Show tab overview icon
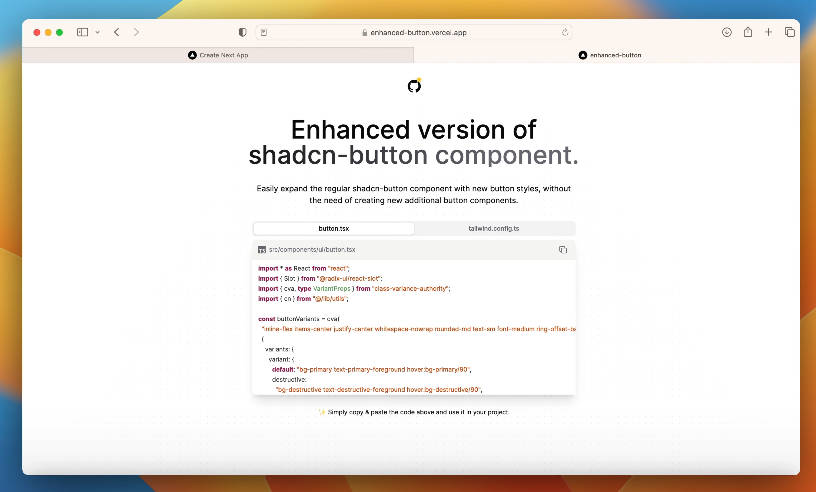Image resolution: width=816 pixels, height=492 pixels. pyautogui.click(x=789, y=32)
